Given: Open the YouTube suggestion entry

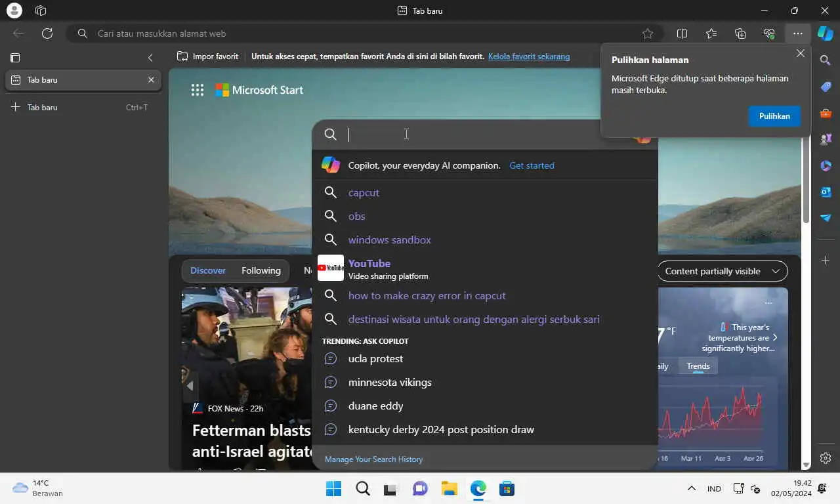Looking at the screenshot, I should [x=484, y=268].
